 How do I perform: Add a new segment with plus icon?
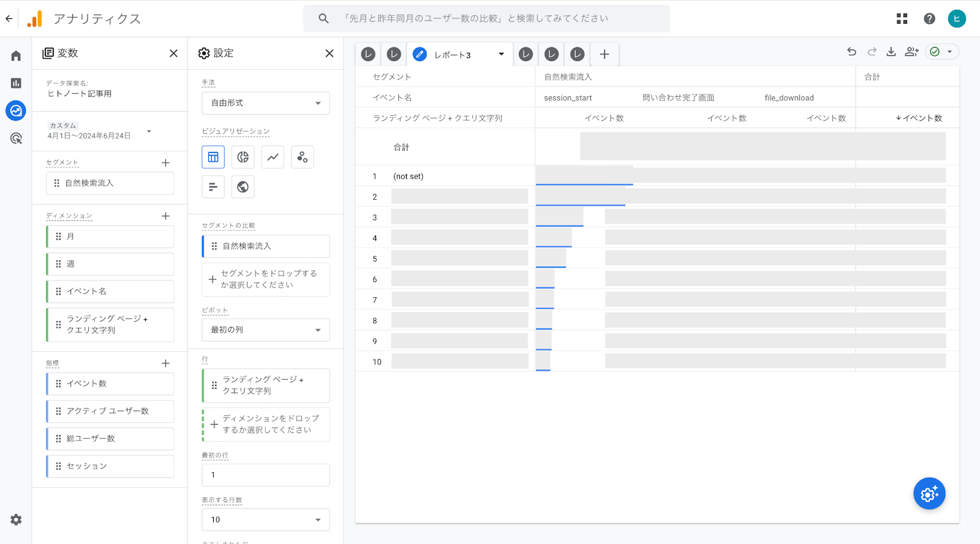click(165, 162)
